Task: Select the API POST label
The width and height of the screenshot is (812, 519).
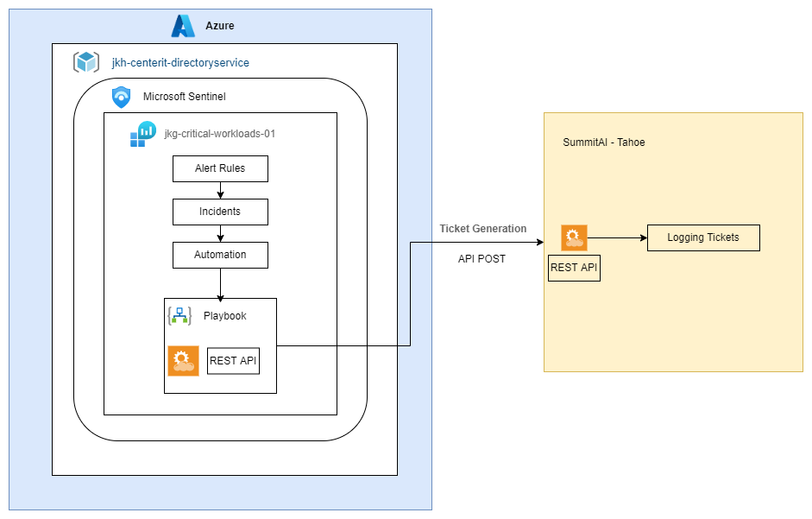Action: (482, 259)
